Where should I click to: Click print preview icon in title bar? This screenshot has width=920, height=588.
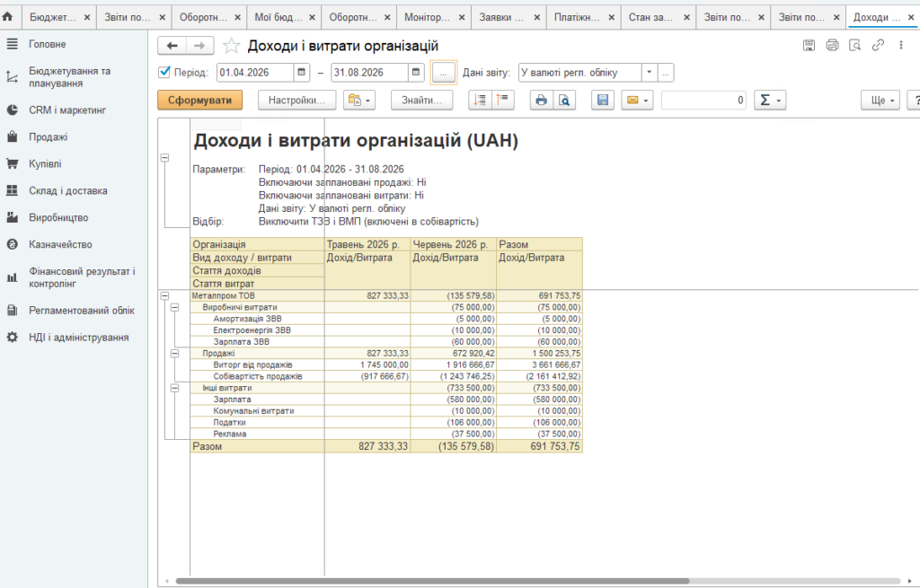coord(855,45)
